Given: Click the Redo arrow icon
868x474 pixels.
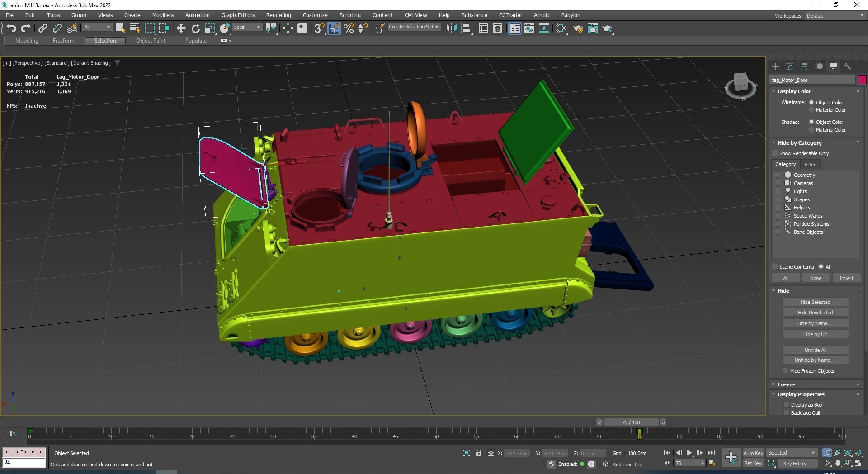Looking at the screenshot, I should (x=26, y=28).
